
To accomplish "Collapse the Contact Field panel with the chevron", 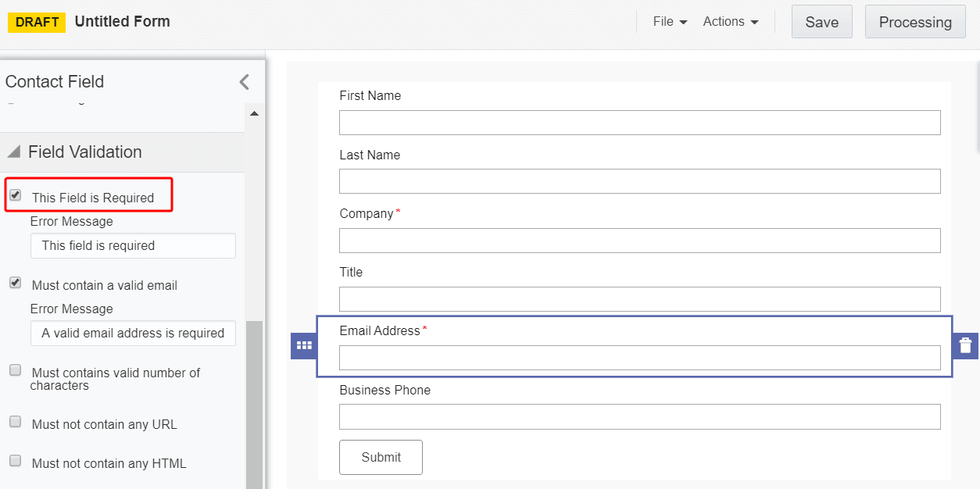I will [243, 81].
